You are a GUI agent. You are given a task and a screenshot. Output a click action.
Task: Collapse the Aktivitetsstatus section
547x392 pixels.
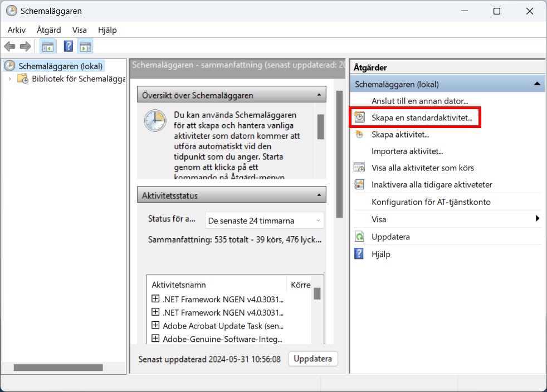click(x=318, y=195)
